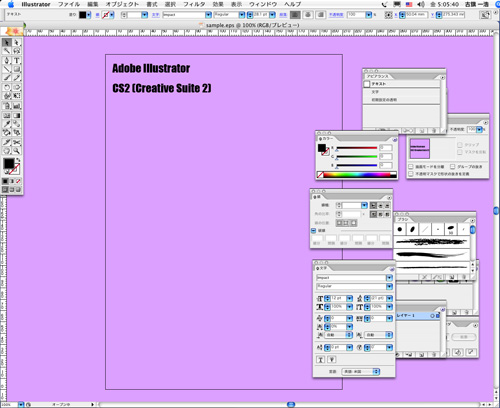Click the 不透明度 link in control bar

tap(336, 15)
